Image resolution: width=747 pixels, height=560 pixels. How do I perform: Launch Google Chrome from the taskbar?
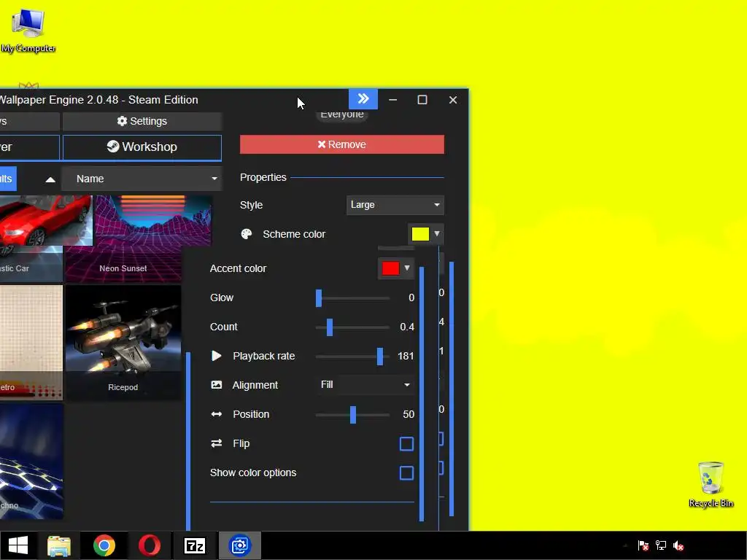coord(104,545)
